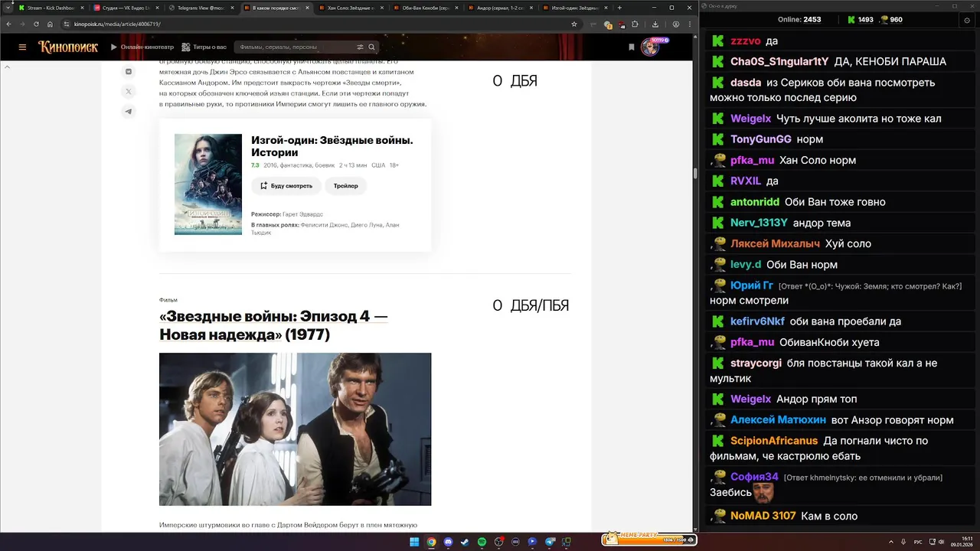
Task: Click username ScipionAfricanus in chat
Action: click(x=774, y=441)
